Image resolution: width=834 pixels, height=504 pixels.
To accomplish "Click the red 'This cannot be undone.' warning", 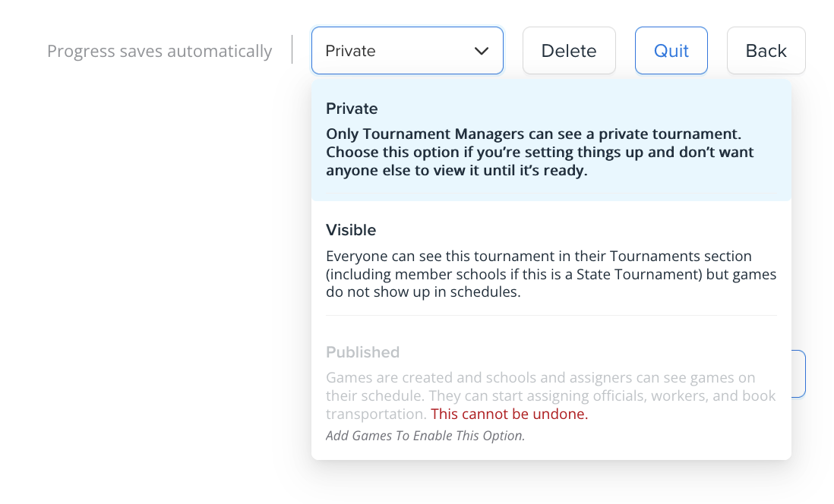I will pyautogui.click(x=509, y=414).
